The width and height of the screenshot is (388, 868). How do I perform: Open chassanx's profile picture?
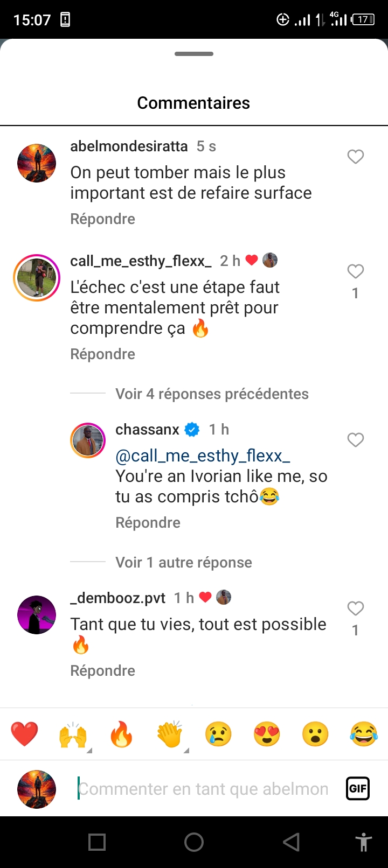click(x=88, y=440)
